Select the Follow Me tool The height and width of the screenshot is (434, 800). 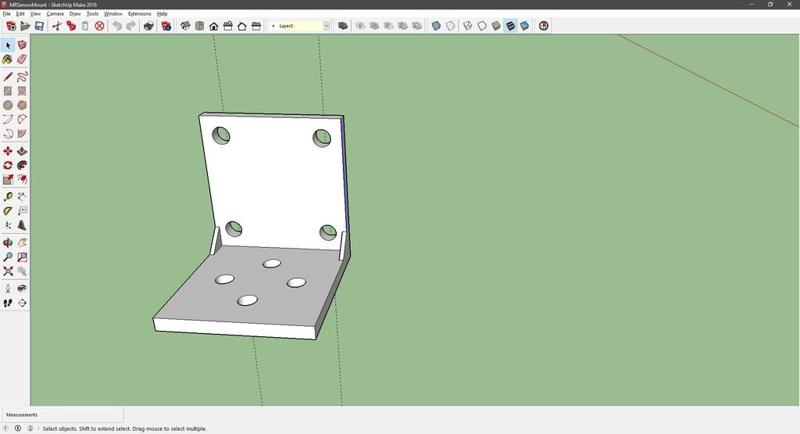pos(22,165)
